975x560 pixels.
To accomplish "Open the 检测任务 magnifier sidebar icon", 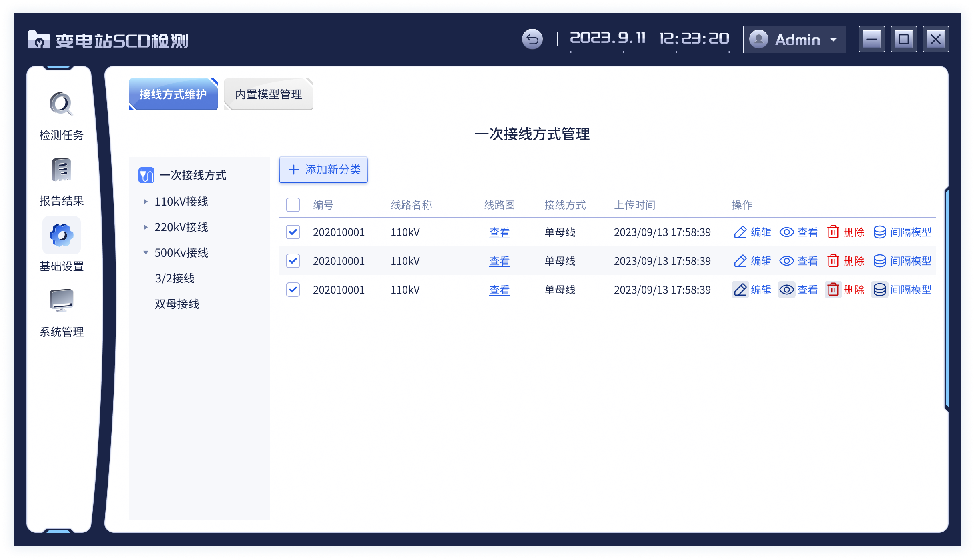I will [61, 104].
